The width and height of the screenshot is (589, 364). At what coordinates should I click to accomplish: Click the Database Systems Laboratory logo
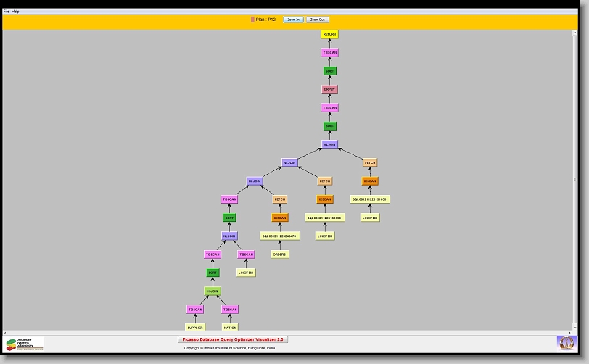click(25, 343)
